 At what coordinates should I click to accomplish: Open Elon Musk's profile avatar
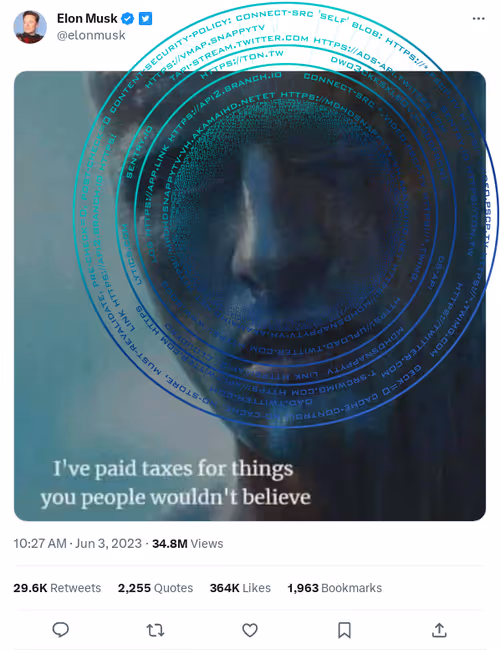[x=30, y=27]
